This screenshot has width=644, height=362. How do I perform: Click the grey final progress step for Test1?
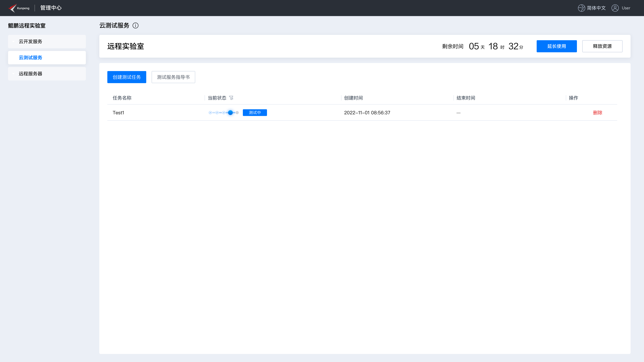(237, 113)
